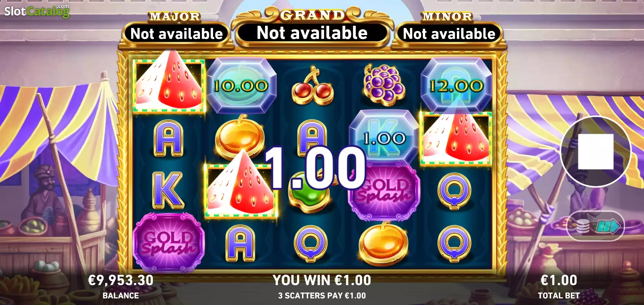Click the SlotCatalog logo
Viewport: 644px width, 305px height.
pyautogui.click(x=37, y=11)
